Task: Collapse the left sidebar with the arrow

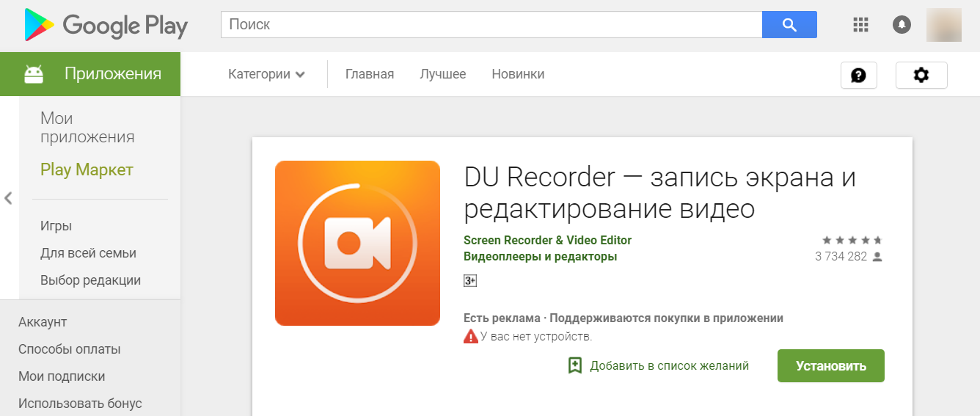Action: pyautogui.click(x=8, y=198)
